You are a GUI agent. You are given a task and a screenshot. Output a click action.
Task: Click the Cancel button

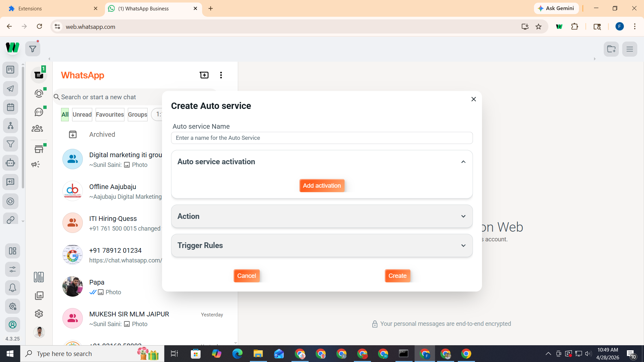[247, 276]
